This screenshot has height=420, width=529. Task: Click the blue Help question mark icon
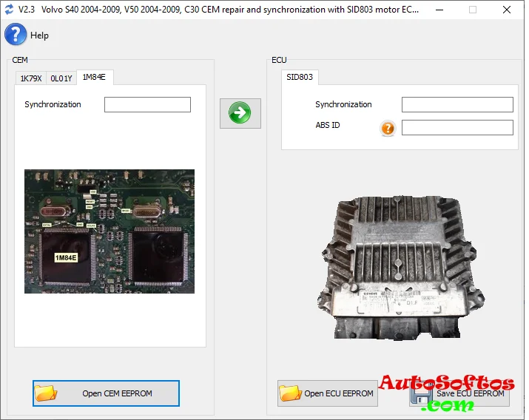[x=16, y=35]
